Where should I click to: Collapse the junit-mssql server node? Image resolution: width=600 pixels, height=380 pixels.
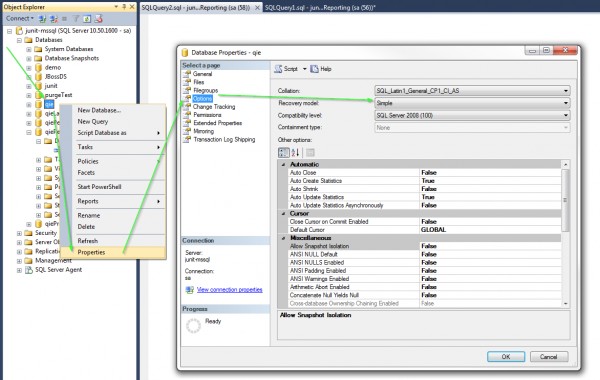coord(10,31)
